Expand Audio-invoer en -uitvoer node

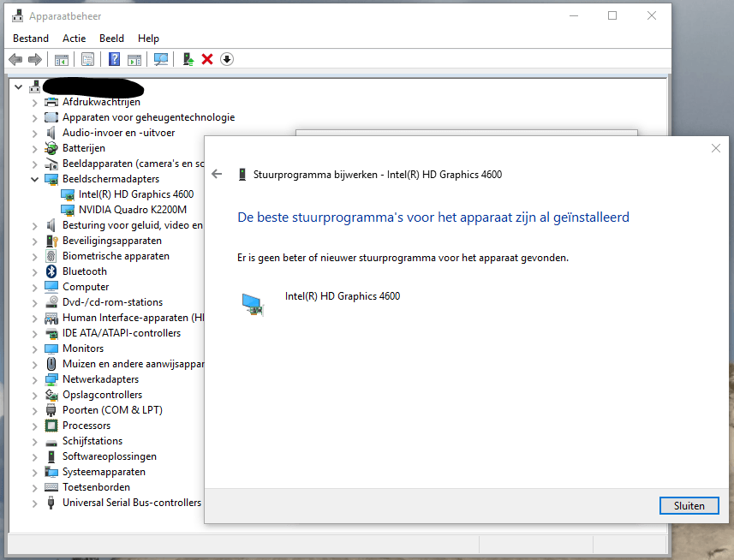[34, 134]
